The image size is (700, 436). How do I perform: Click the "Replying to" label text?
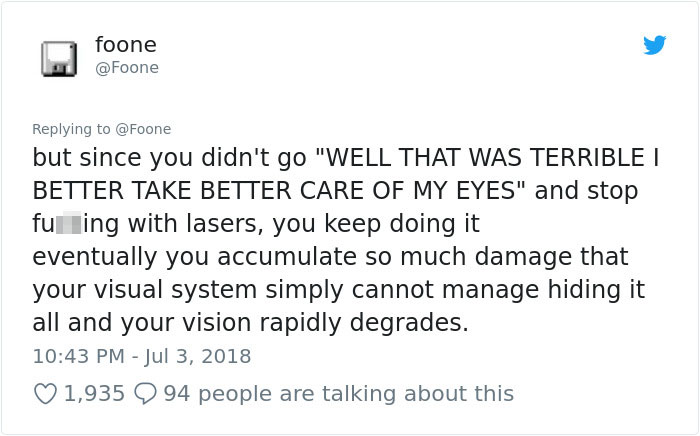[x=72, y=129]
